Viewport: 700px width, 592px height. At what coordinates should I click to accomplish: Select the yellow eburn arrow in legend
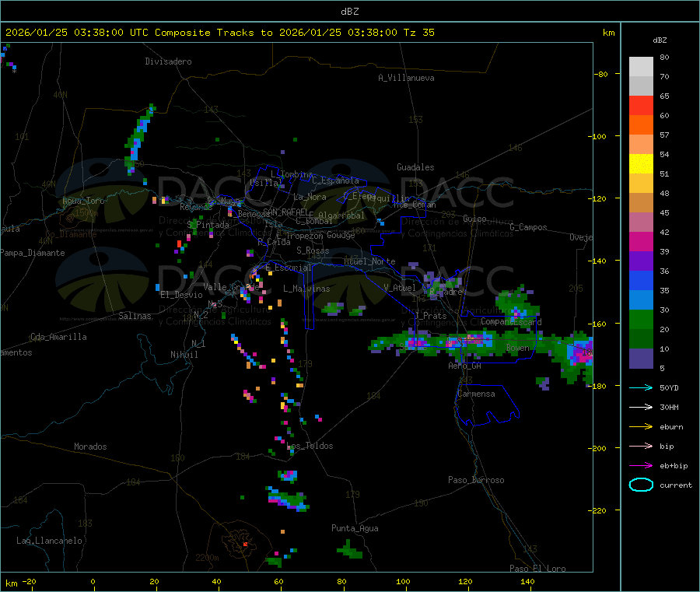pos(641,427)
